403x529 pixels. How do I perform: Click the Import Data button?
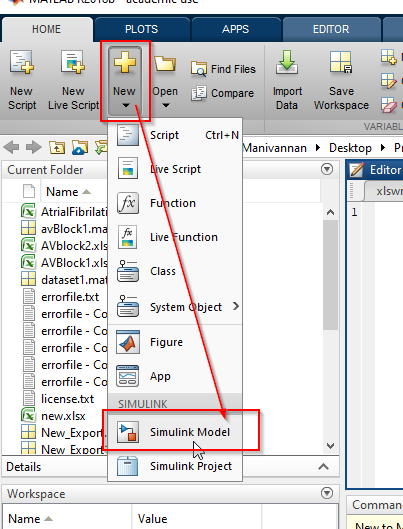287,80
